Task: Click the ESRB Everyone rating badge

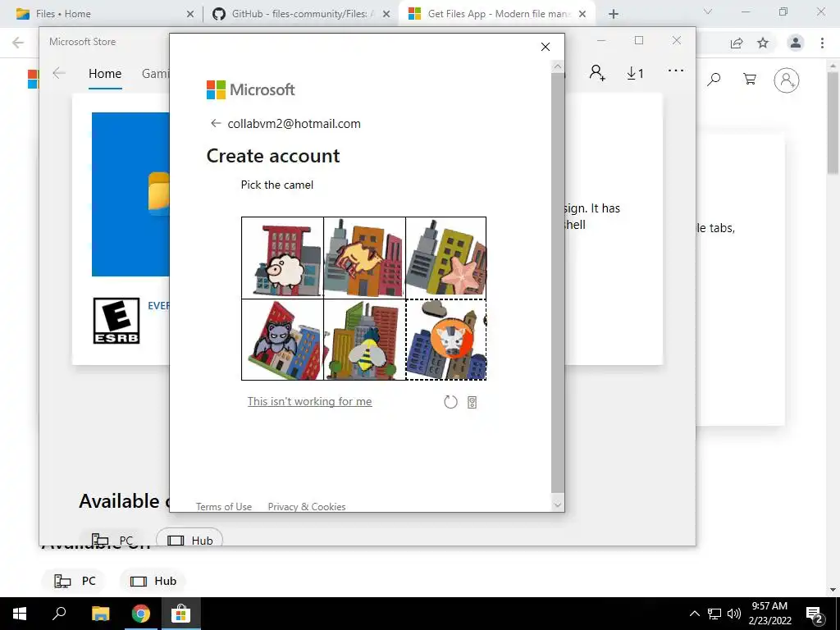Action: pyautogui.click(x=116, y=321)
